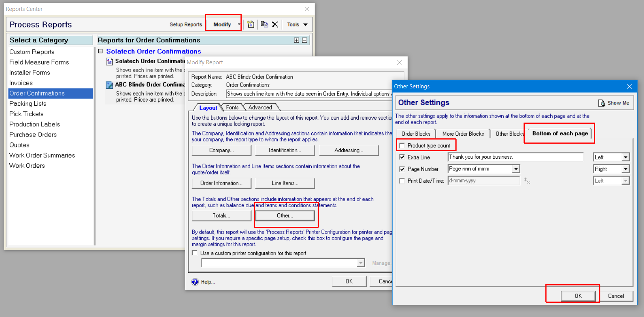Open the Other Blocks tab
Image resolution: width=644 pixels, height=317 pixels.
[510, 134]
